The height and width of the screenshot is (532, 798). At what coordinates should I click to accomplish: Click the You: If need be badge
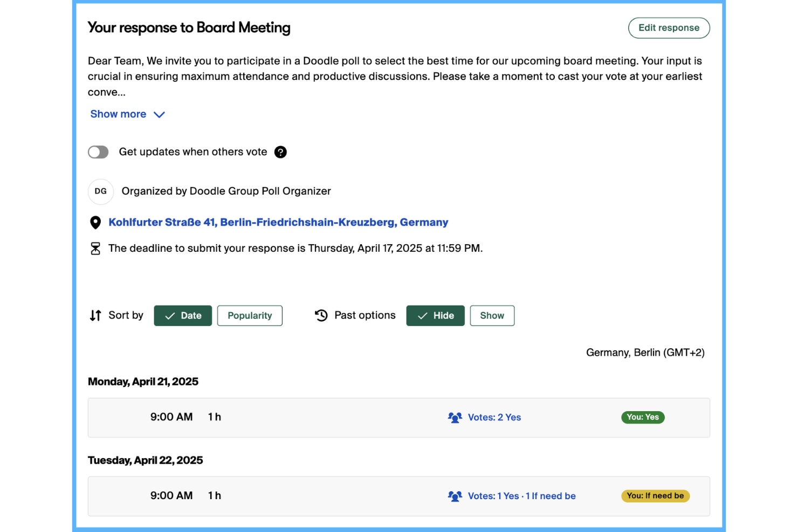tap(655, 496)
